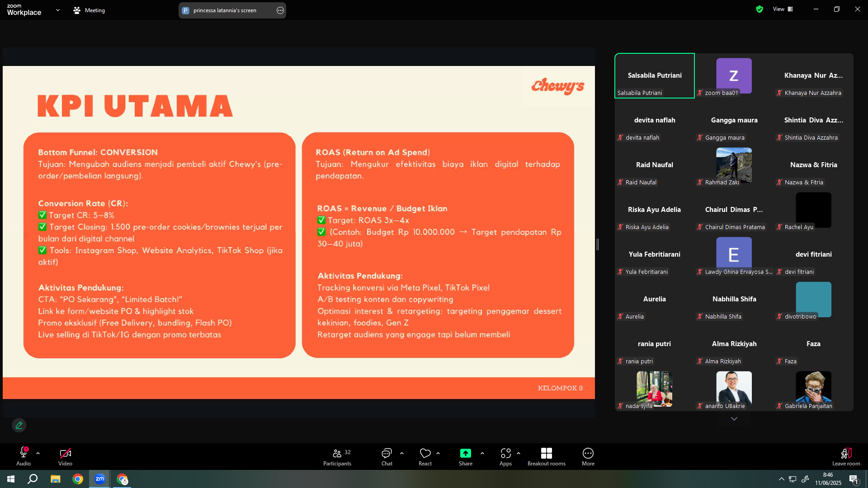Click the green Share screen button

[x=466, y=456]
